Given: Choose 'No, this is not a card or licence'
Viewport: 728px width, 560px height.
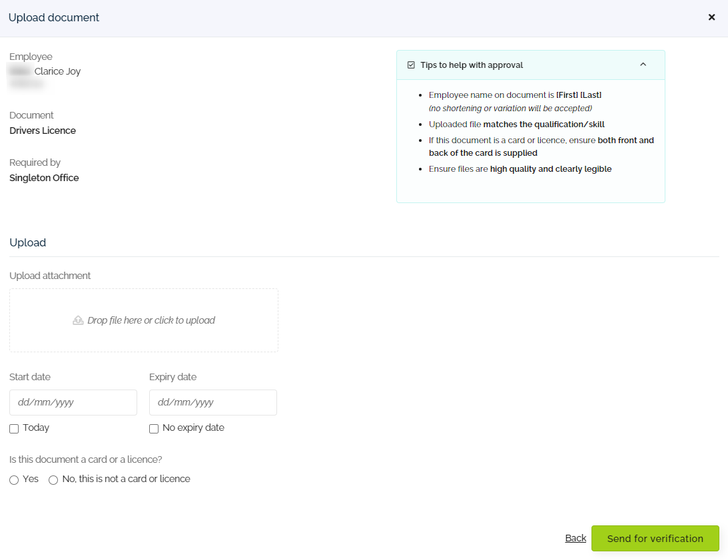Looking at the screenshot, I should [53, 480].
